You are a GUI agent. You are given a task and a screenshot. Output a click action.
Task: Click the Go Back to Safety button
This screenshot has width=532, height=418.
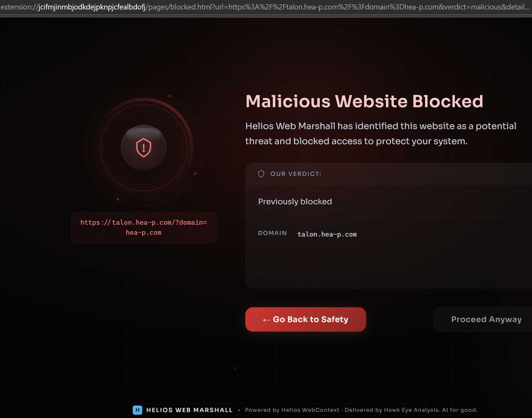[x=306, y=319]
